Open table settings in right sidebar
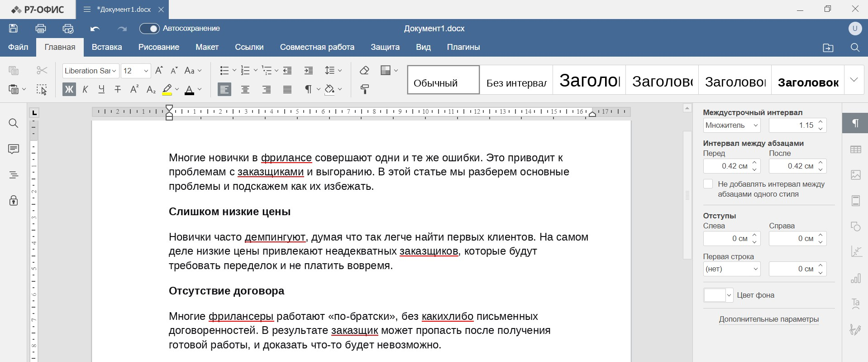Image resolution: width=868 pixels, height=362 pixels. pyautogui.click(x=855, y=150)
